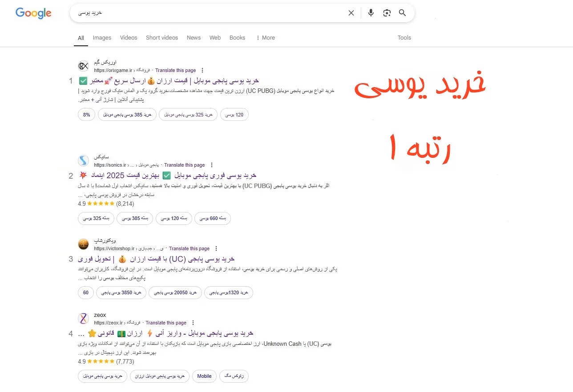The image size is (573, 392).
Task: Open three-dot menu for zeox.ir result
Action: (193, 323)
